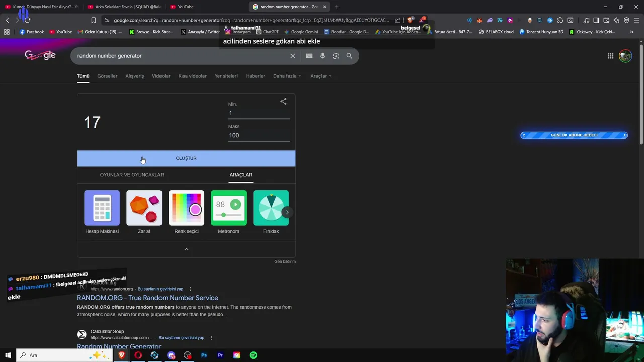The height and width of the screenshot is (362, 644).
Task: Open the Windows Start menu
Action: 8,355
